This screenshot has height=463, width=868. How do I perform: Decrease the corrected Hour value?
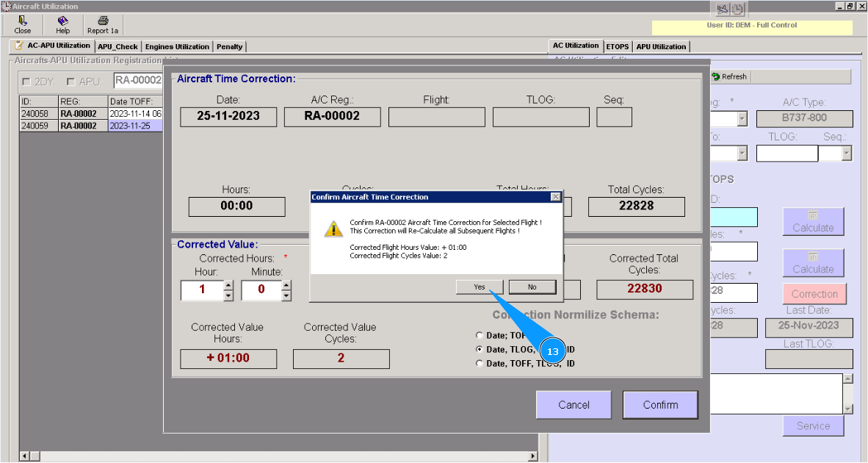coord(228,295)
